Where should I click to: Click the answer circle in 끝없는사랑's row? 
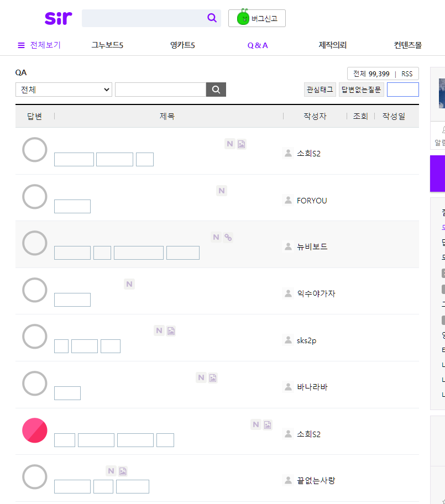click(35, 477)
